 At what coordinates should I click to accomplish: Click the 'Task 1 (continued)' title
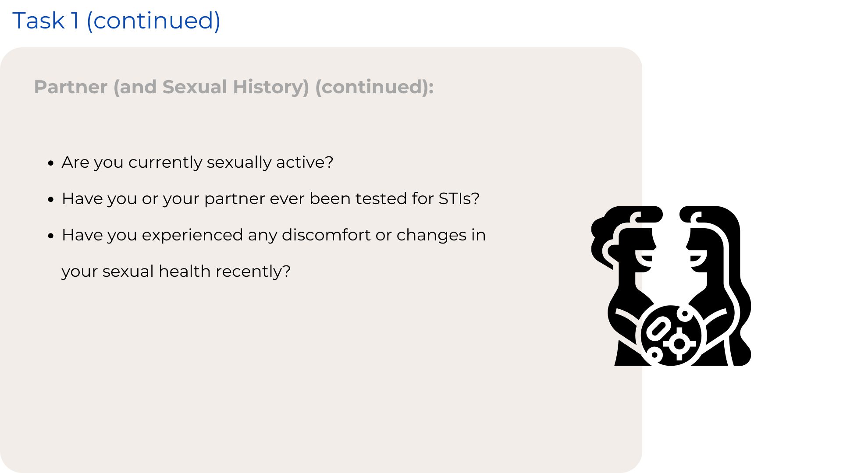tap(116, 21)
